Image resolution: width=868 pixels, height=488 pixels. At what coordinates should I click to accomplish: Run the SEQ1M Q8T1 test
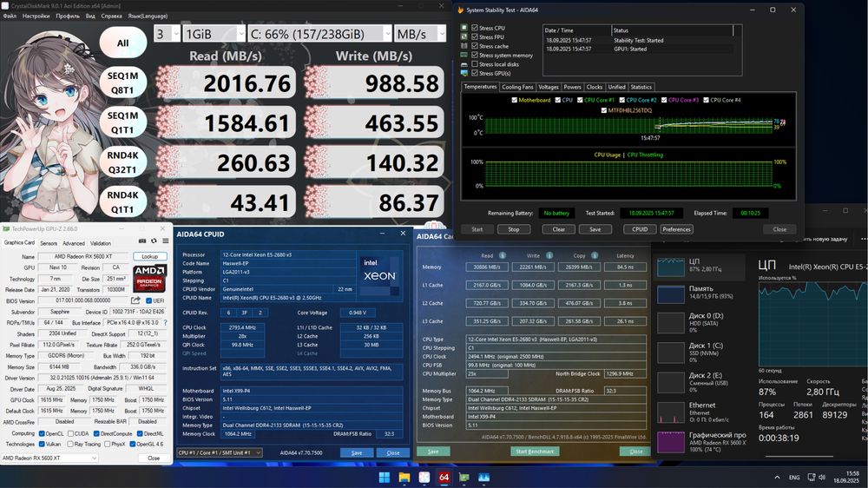pos(123,82)
